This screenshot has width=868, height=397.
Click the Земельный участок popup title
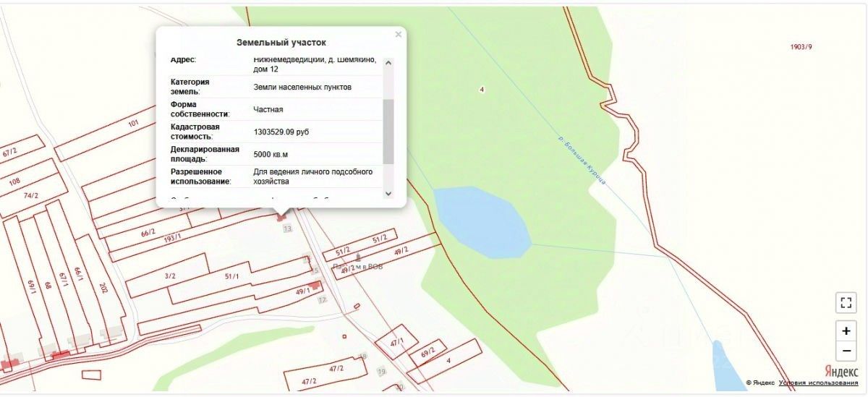point(281,43)
